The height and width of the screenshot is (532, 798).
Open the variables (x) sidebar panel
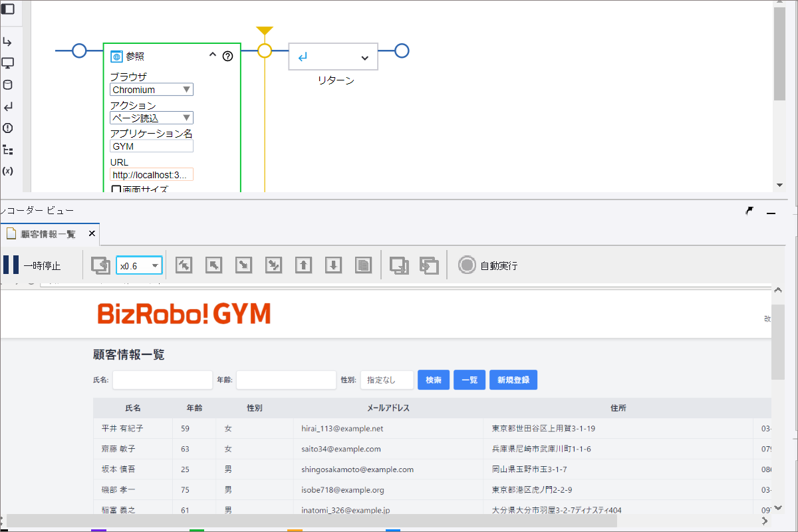pos(8,171)
